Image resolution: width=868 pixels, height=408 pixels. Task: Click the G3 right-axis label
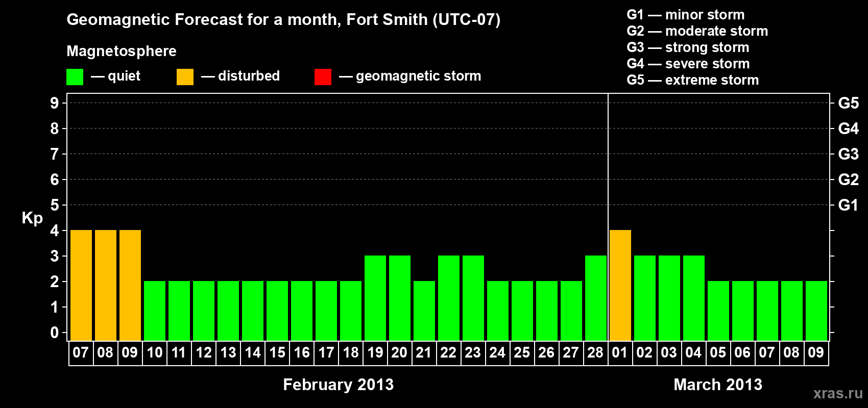point(849,154)
